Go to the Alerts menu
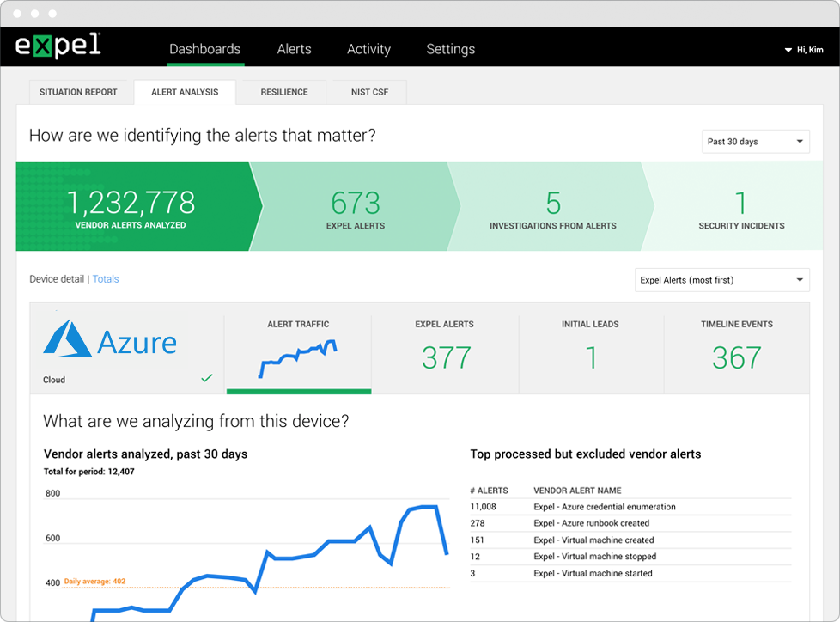Viewport: 840px width, 622px height. tap(294, 49)
